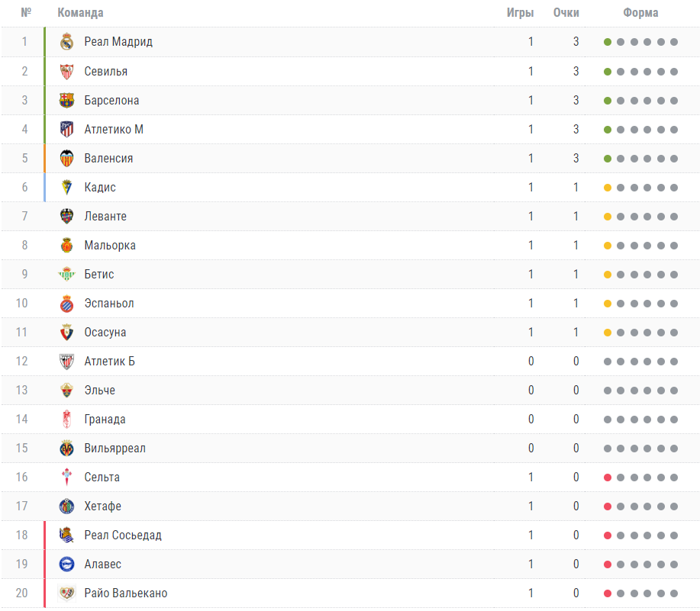Viewport: 700px width, 611px height.
Task: Click the Espanyol club crest icon
Action: coord(67,304)
